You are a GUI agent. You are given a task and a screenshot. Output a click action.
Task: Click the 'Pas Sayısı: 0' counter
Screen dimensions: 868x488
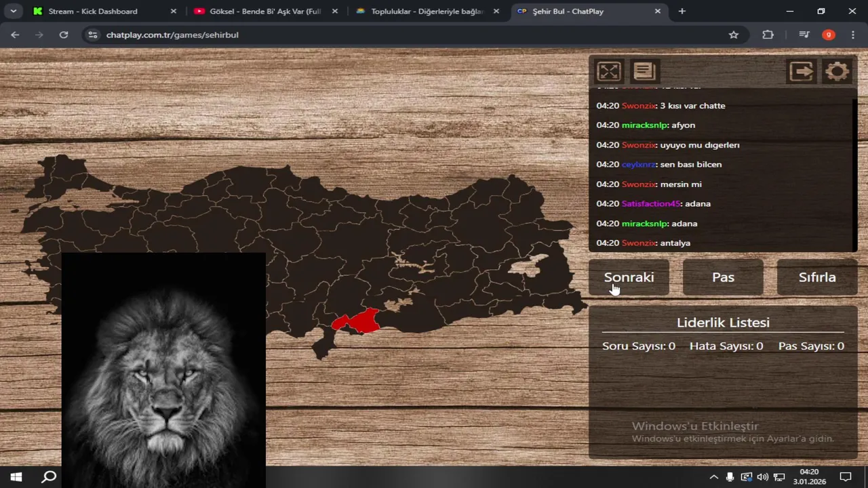811,346
